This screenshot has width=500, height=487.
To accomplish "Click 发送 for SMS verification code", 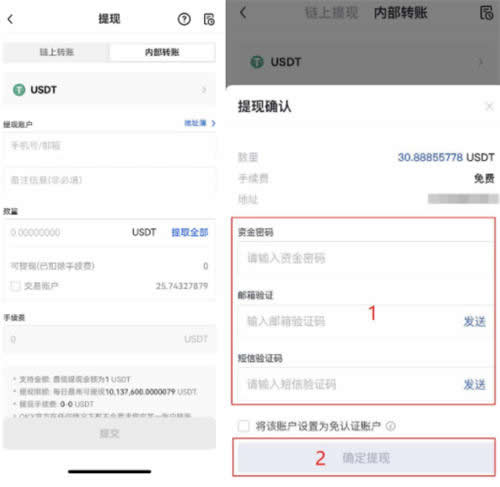I will point(475,384).
